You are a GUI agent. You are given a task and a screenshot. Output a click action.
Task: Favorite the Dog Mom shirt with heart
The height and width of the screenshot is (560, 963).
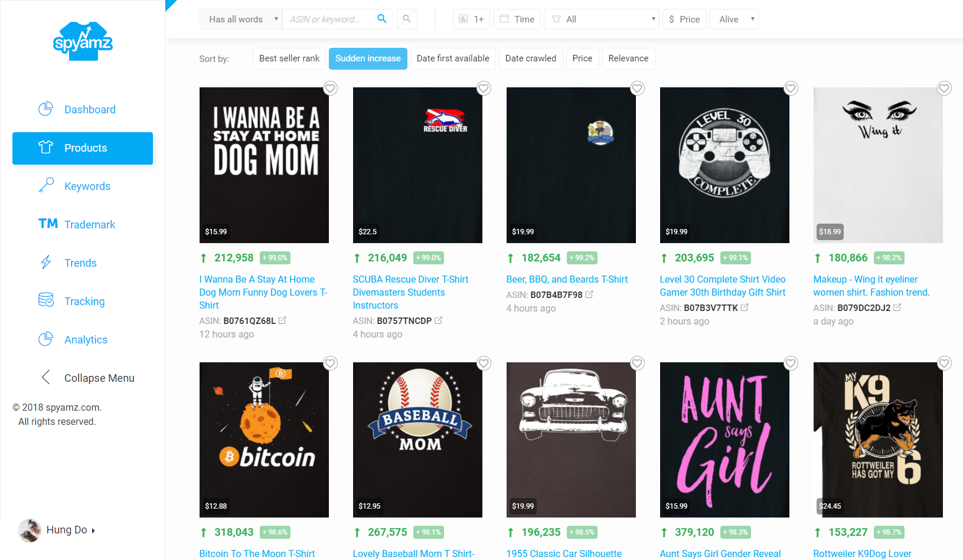click(x=330, y=89)
